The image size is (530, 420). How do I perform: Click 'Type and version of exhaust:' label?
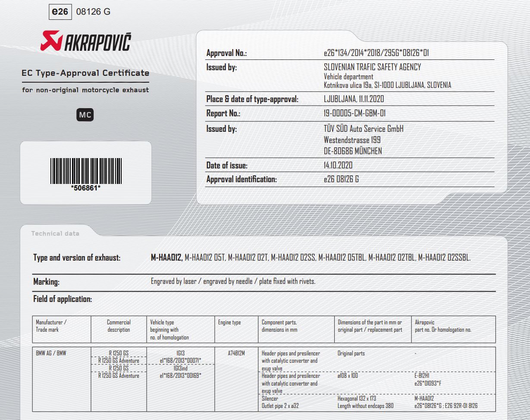click(x=77, y=258)
